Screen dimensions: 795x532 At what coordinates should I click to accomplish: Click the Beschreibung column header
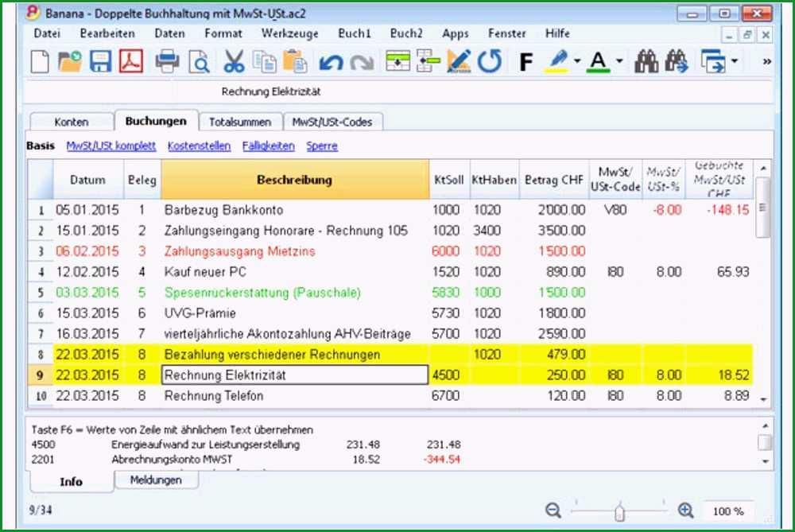(295, 180)
